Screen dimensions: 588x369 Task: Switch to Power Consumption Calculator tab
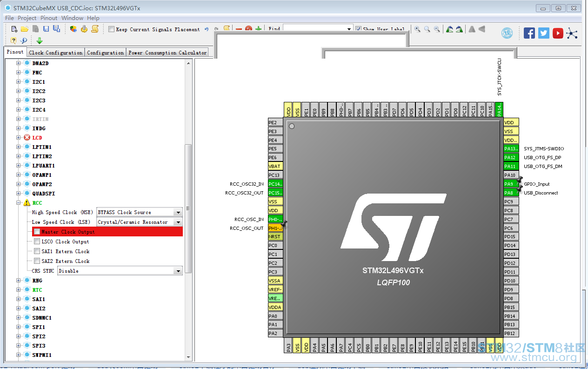167,53
